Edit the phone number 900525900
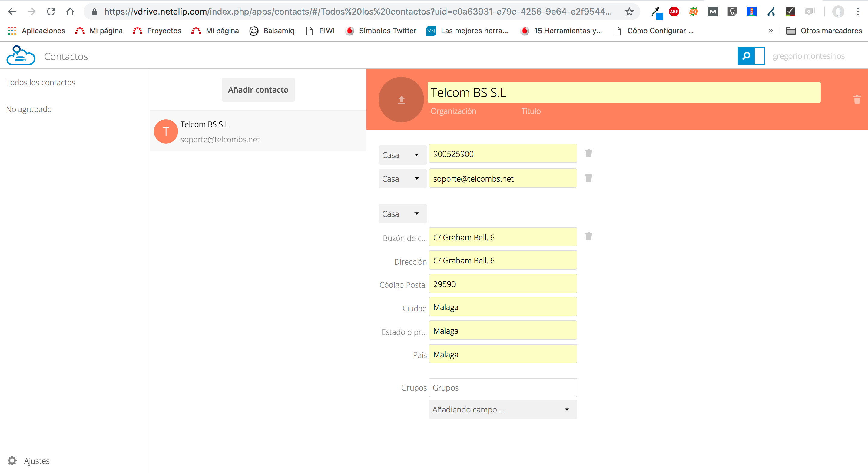 click(503, 154)
